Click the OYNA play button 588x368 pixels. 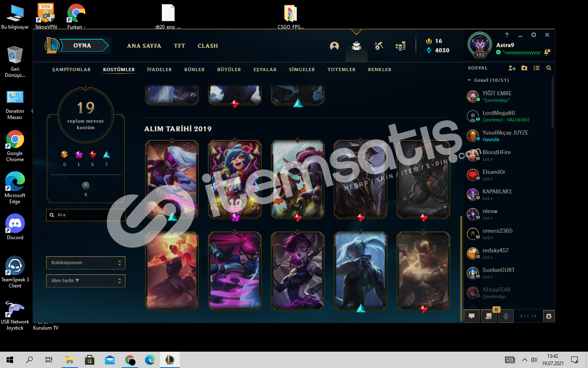click(x=83, y=45)
